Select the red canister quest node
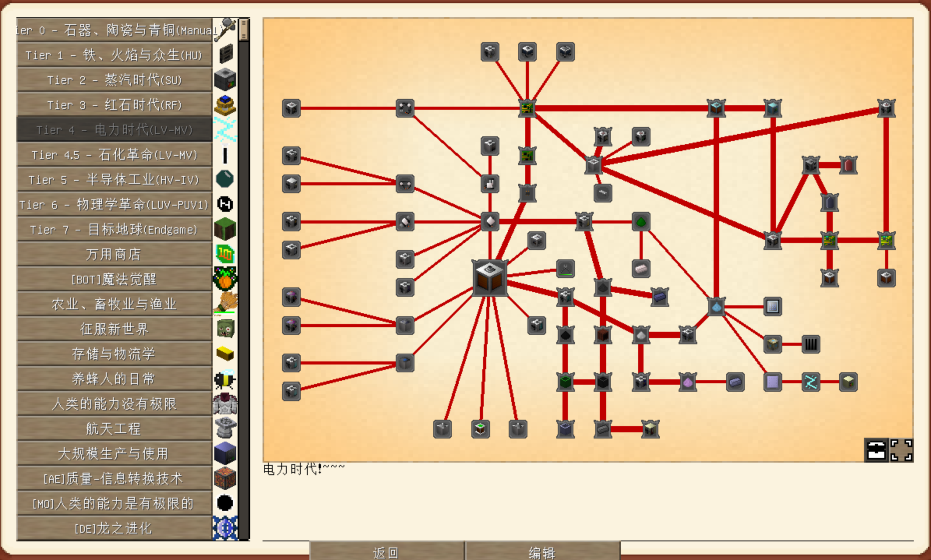Screen dimensions: 931x560 click(848, 165)
